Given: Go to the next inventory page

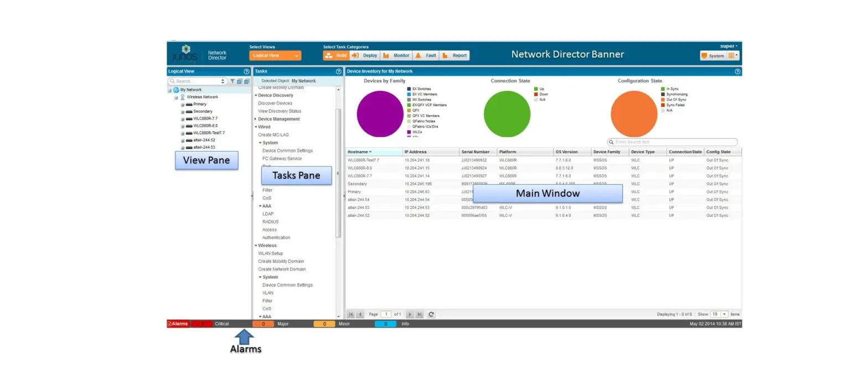Looking at the screenshot, I should [410, 314].
